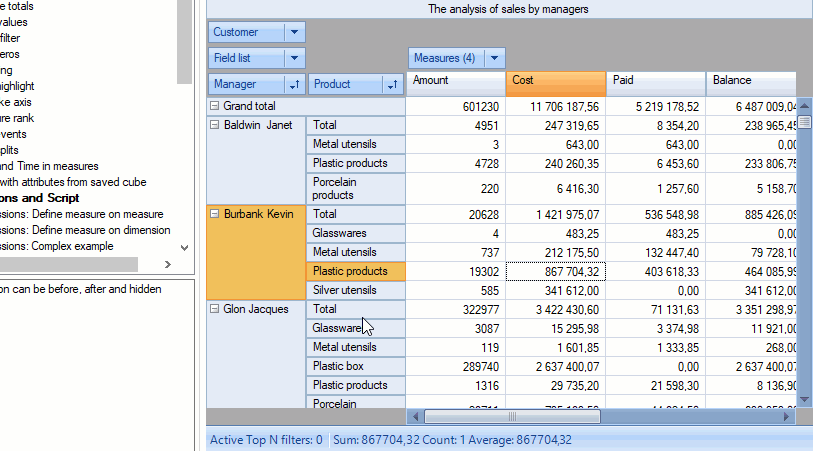
Task: Click the Product field sort icon
Action: (392, 85)
